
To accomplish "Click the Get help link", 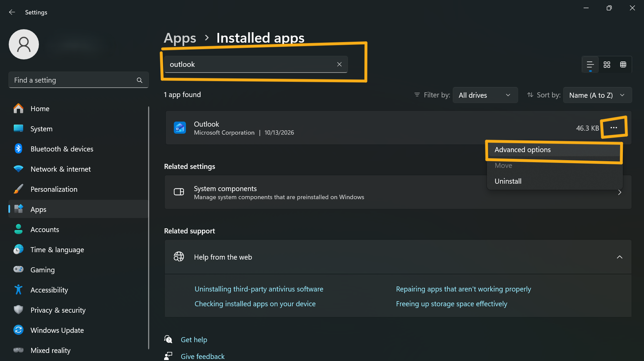I will coord(194,340).
